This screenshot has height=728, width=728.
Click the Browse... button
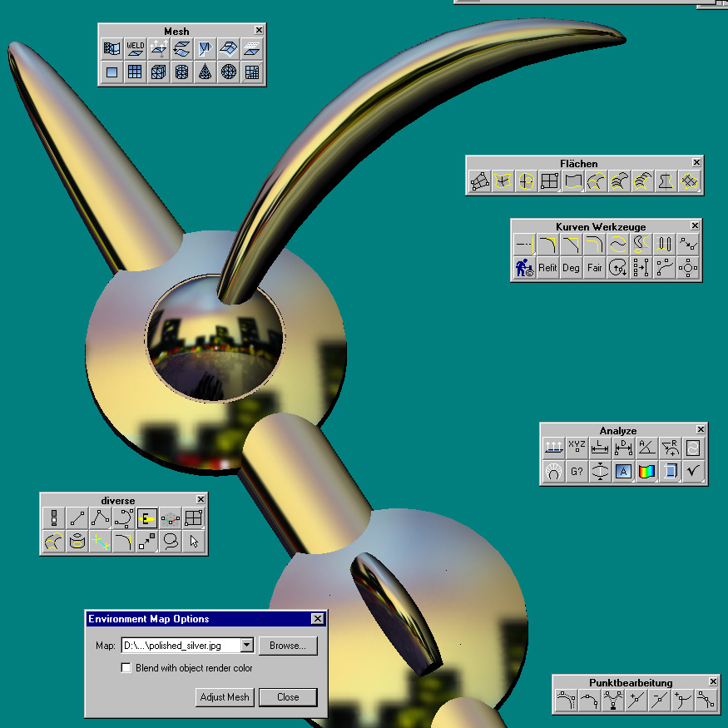[288, 646]
